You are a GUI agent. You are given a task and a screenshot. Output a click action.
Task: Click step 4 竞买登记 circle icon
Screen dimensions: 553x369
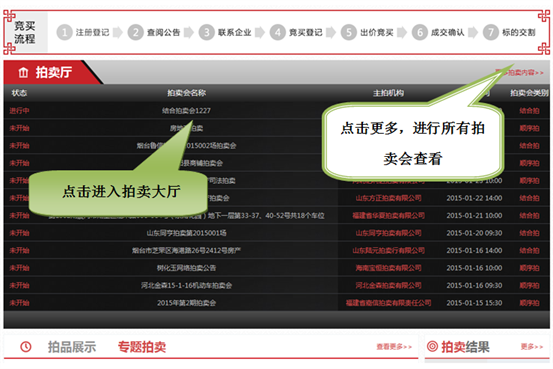[278, 32]
